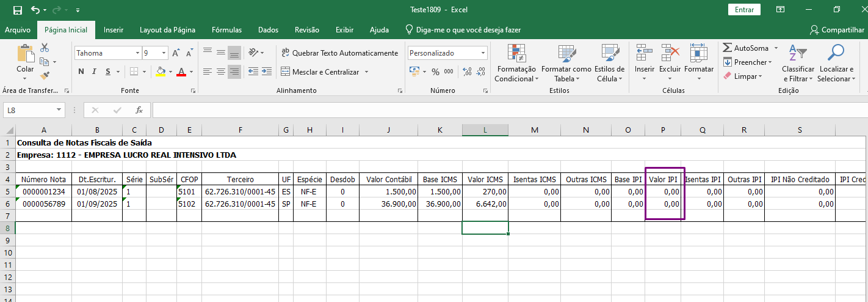Open Localizar e Selecionar magnifier

(x=836, y=53)
